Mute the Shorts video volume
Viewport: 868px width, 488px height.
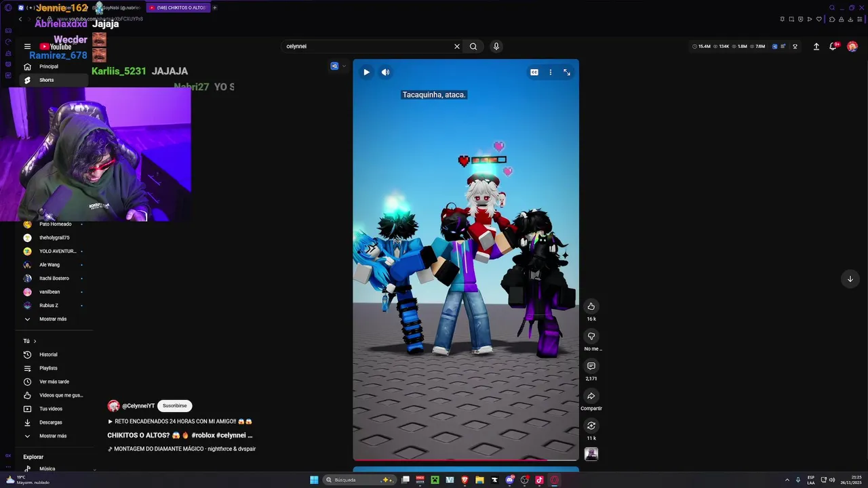coord(385,72)
